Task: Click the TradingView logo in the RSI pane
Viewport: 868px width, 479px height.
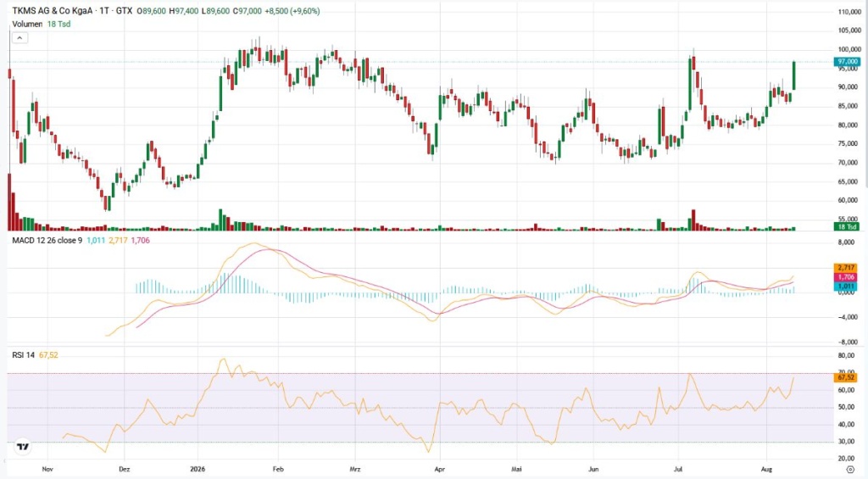Action: [23, 446]
